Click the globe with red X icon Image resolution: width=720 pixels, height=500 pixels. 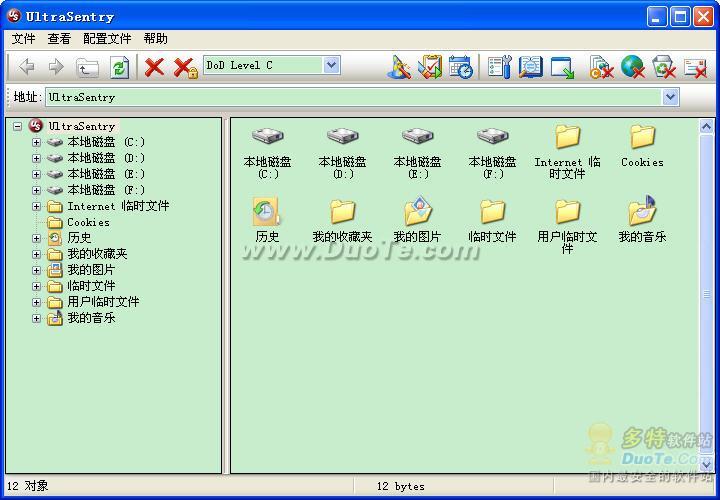632,67
